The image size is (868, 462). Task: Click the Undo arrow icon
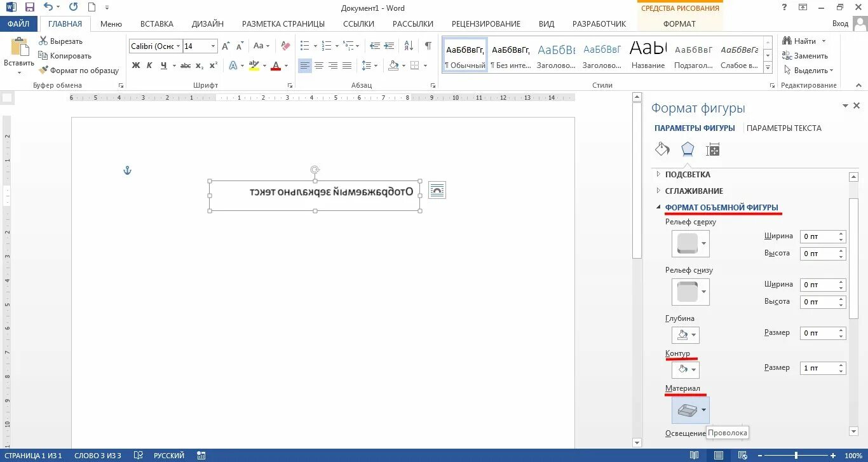pyautogui.click(x=49, y=8)
